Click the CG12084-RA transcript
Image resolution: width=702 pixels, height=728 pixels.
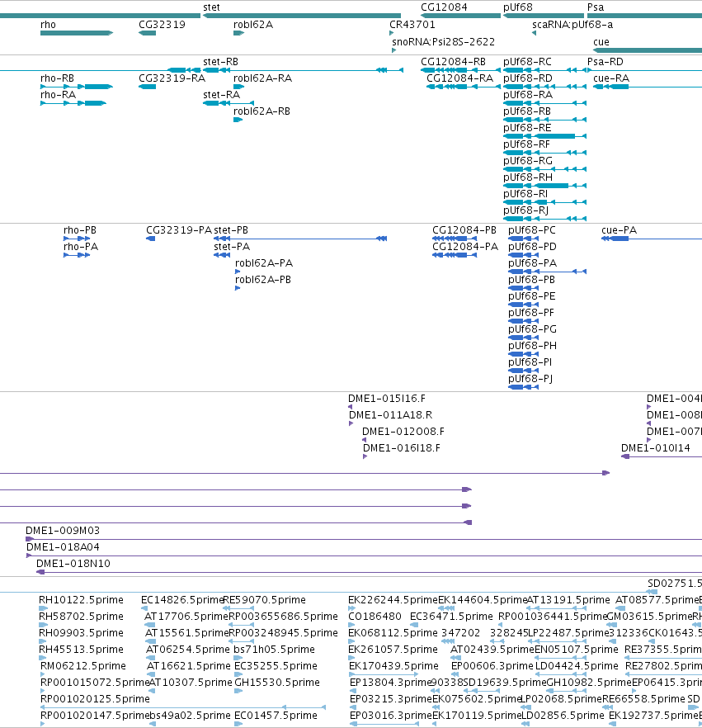[463, 87]
